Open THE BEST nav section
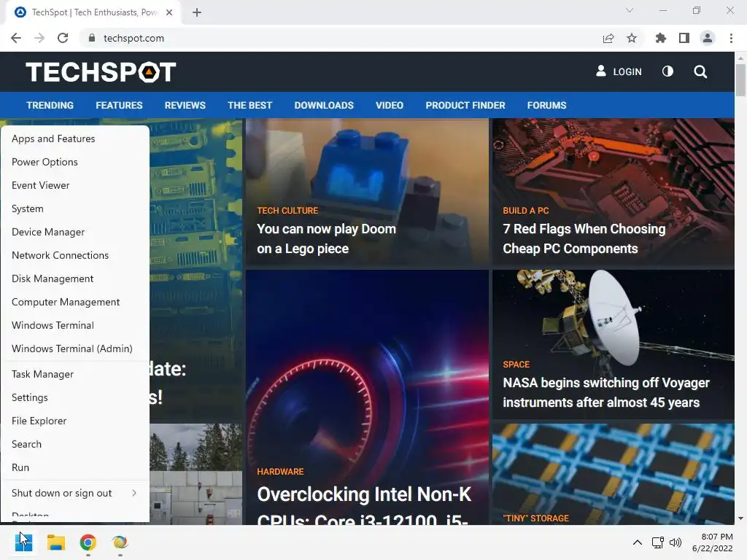The width and height of the screenshot is (747, 560). click(x=249, y=105)
